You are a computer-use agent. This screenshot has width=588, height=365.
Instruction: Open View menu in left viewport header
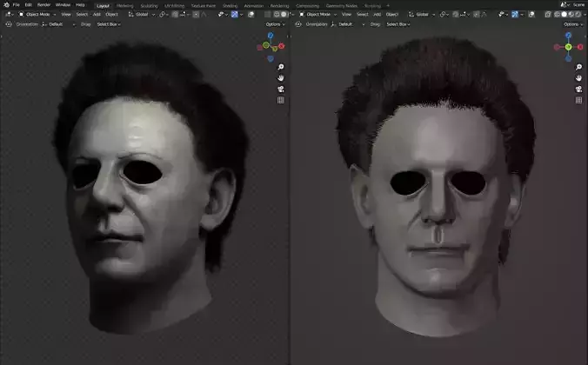pos(66,14)
